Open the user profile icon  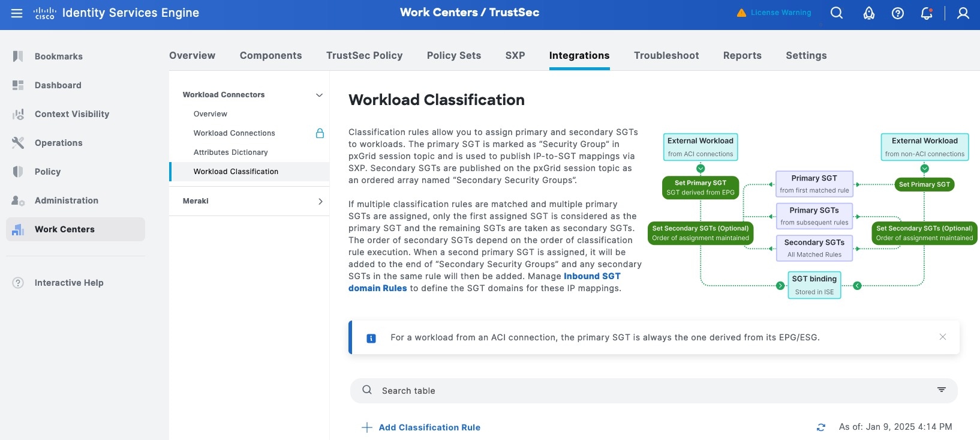pos(963,13)
